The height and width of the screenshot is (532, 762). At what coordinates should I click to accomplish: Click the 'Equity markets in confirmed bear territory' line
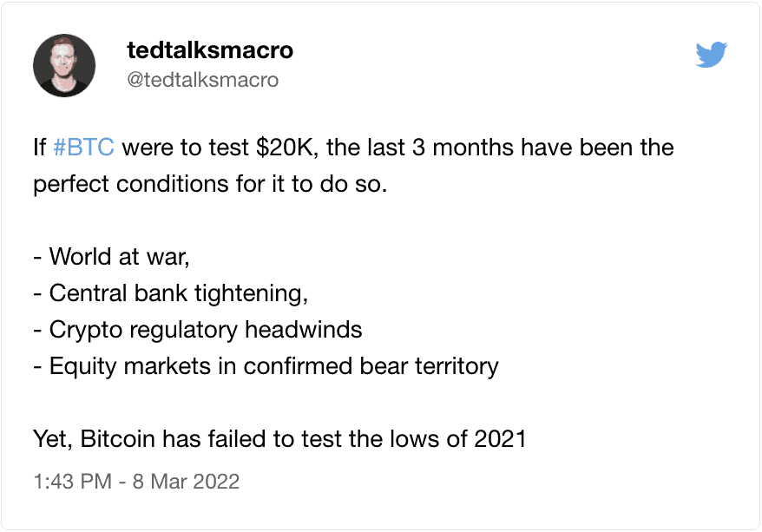[x=266, y=366]
